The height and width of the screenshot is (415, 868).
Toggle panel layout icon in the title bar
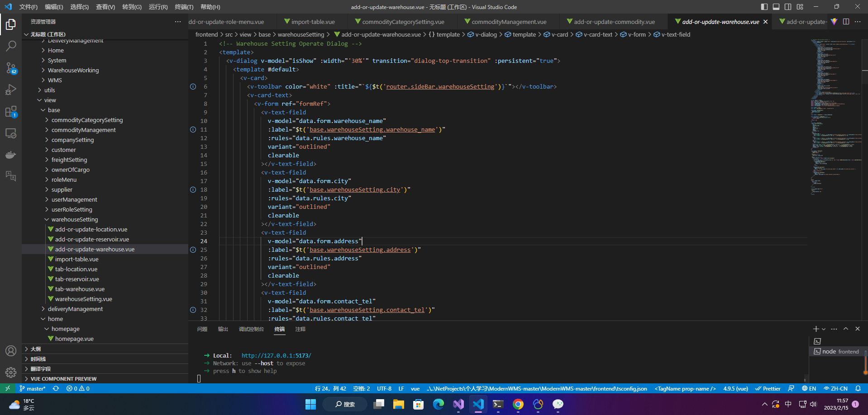click(x=776, y=7)
